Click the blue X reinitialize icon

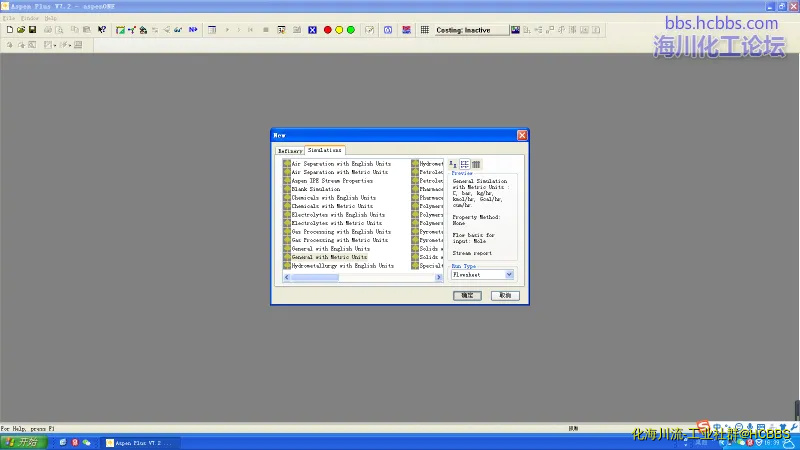coord(312,30)
